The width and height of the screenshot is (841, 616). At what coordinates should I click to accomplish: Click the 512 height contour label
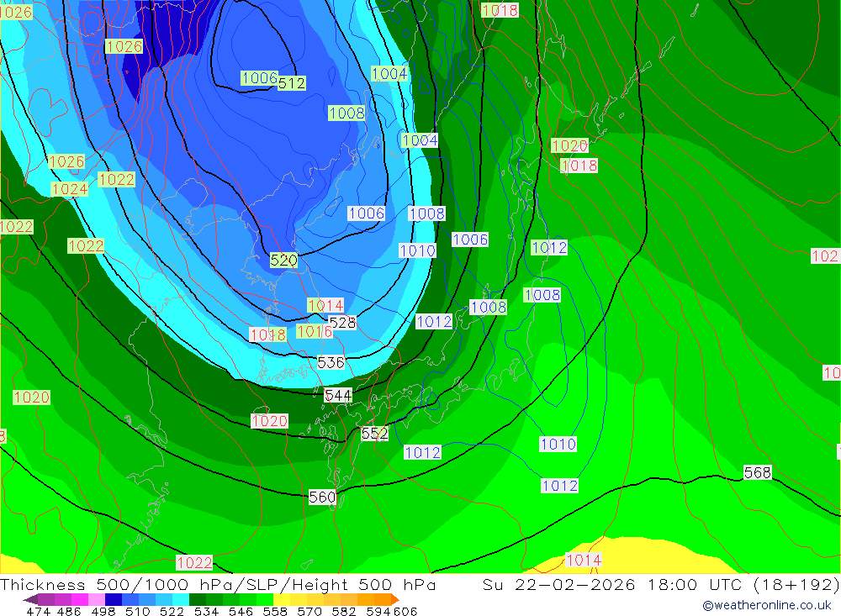point(292,83)
